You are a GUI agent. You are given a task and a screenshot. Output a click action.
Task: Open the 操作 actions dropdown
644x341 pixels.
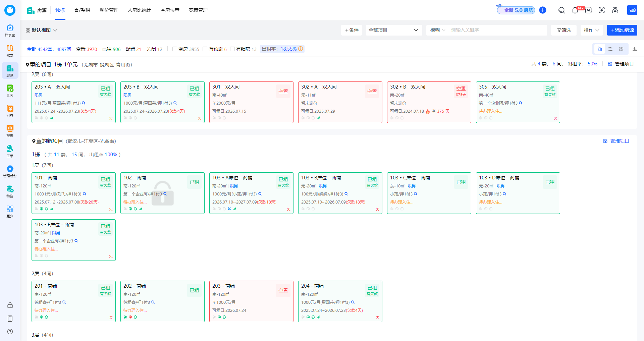pos(591,30)
